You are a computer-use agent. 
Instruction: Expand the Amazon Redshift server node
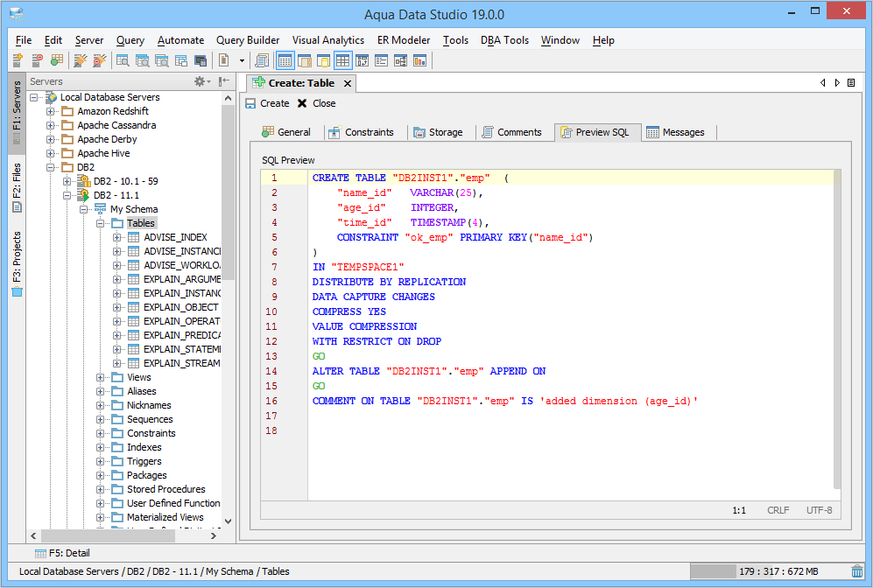pyautogui.click(x=51, y=111)
